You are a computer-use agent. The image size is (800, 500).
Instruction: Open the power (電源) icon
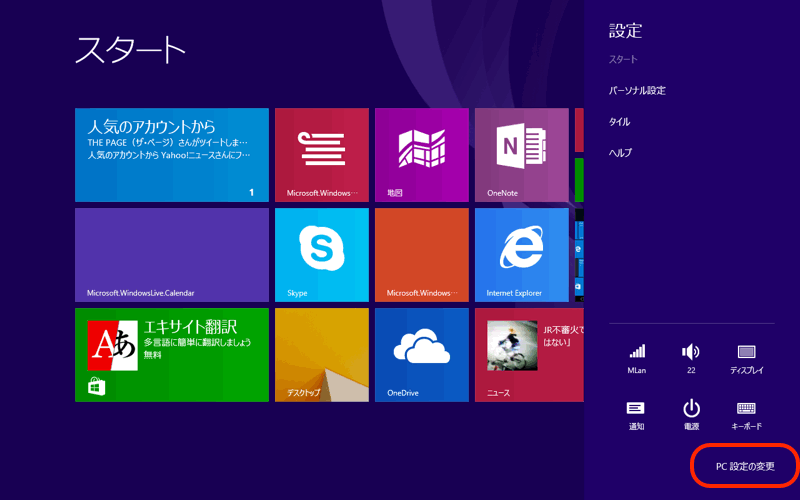click(x=691, y=409)
